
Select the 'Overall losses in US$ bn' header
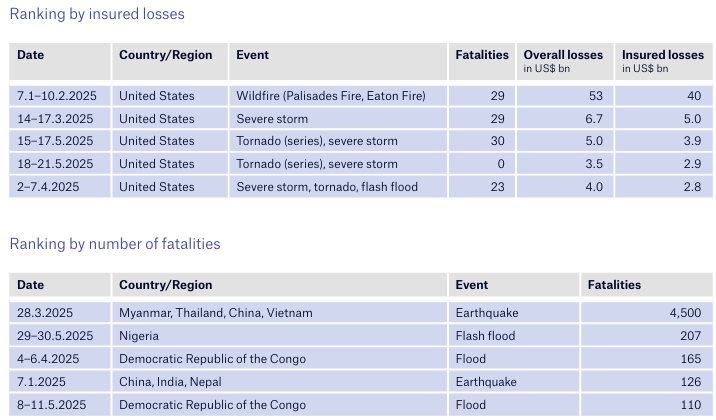coord(565,62)
